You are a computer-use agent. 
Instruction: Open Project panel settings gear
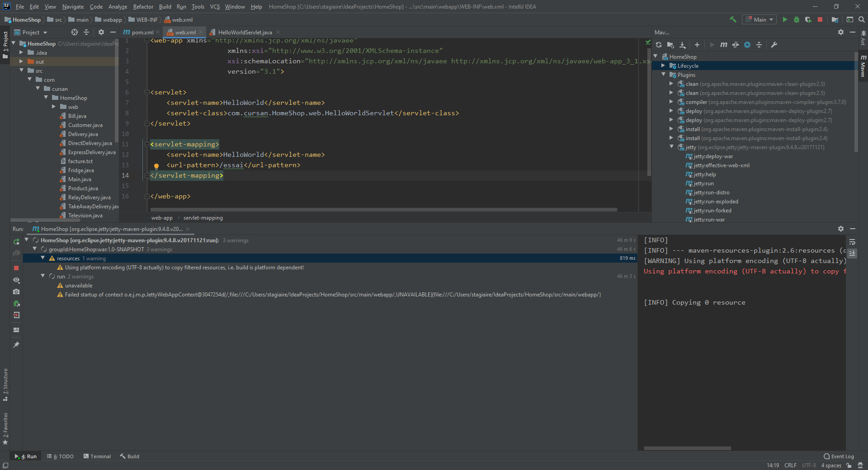pos(101,32)
